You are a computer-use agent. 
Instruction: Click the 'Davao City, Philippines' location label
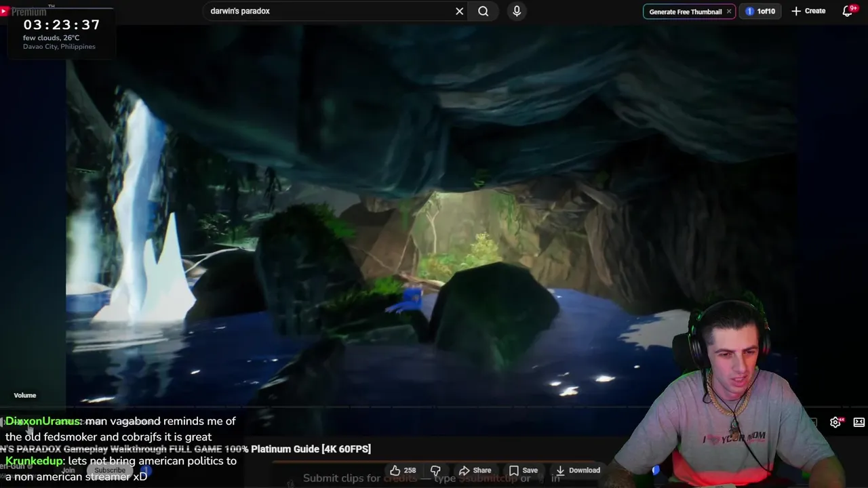tap(59, 47)
